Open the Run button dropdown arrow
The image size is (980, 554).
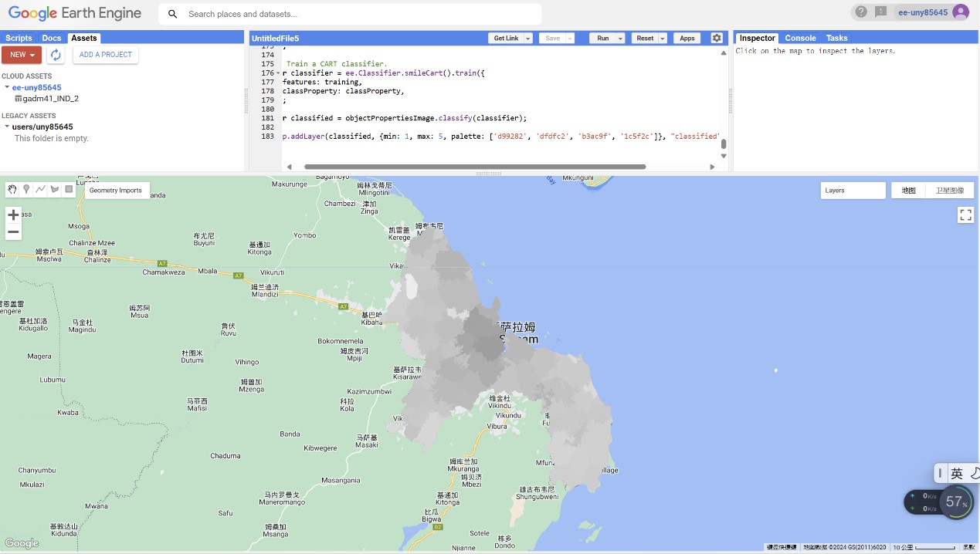(x=620, y=39)
